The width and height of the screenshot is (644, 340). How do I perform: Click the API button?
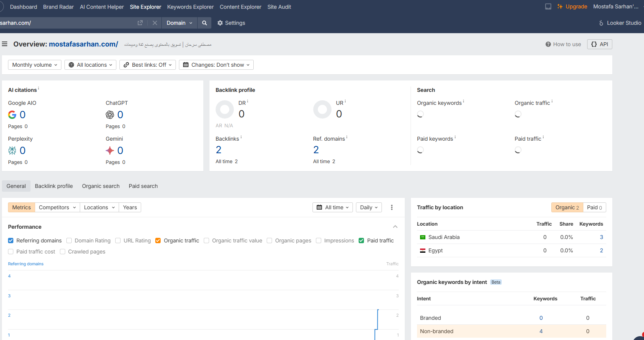(600, 44)
